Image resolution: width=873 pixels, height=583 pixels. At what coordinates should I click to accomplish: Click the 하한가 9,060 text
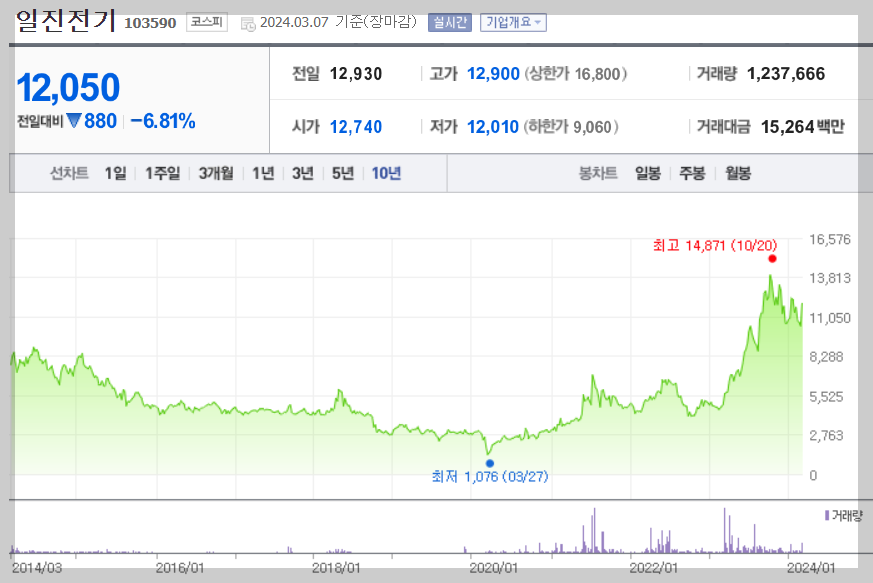coord(571,127)
